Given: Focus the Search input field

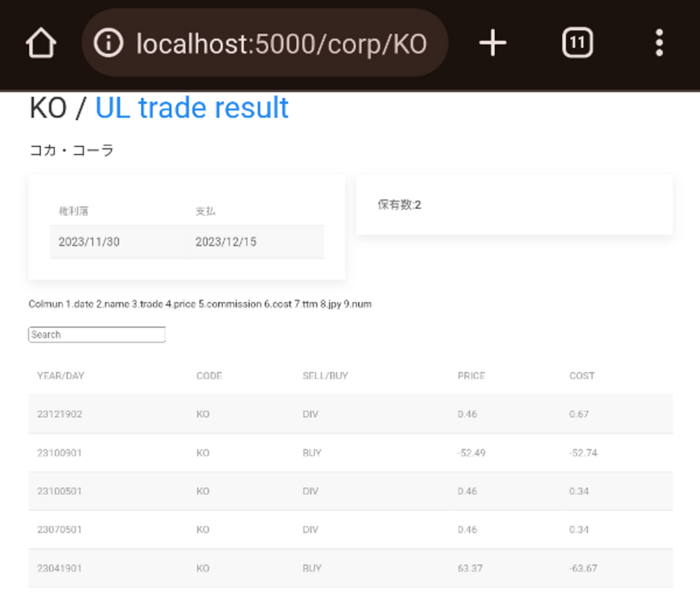Looking at the screenshot, I should 97,335.
